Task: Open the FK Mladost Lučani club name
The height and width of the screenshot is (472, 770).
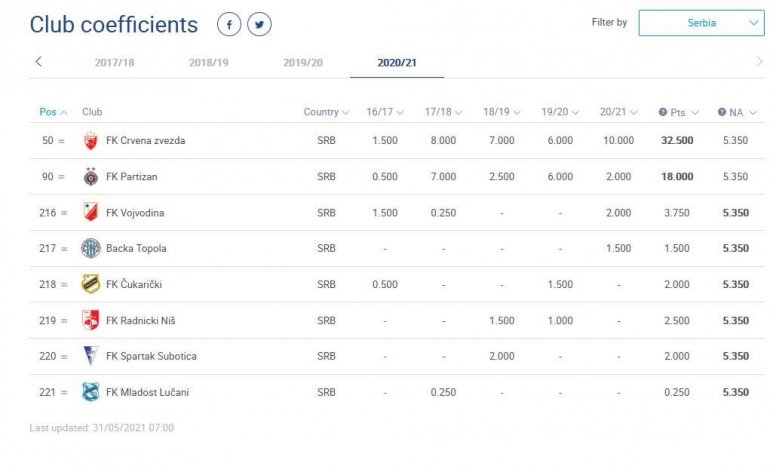Action: click(x=147, y=393)
